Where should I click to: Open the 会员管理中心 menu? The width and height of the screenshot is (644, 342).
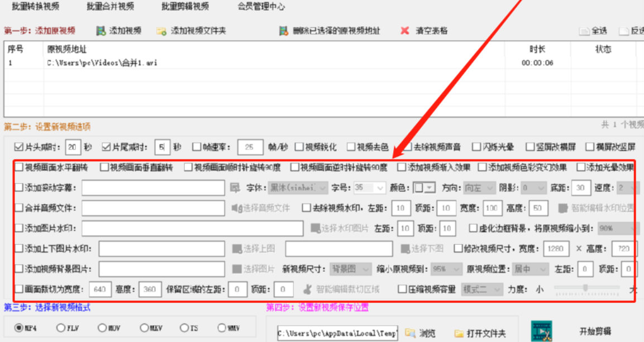pyautogui.click(x=261, y=7)
